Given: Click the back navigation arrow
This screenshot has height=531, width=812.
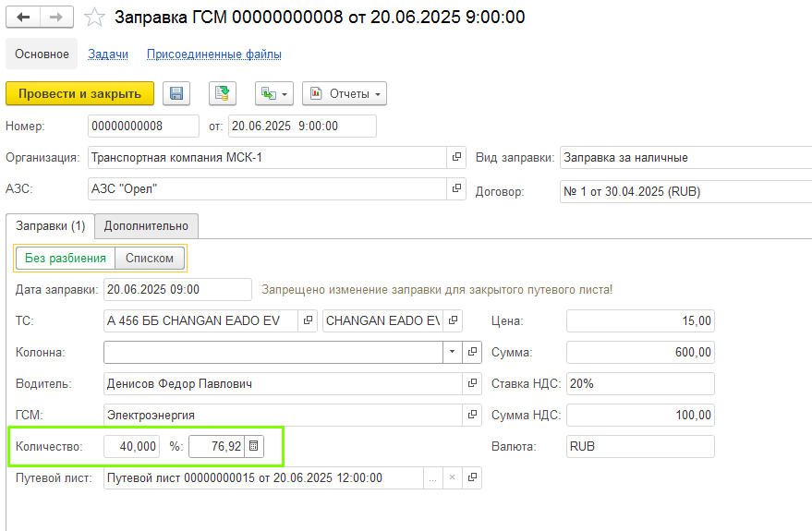Looking at the screenshot, I should 23,18.
